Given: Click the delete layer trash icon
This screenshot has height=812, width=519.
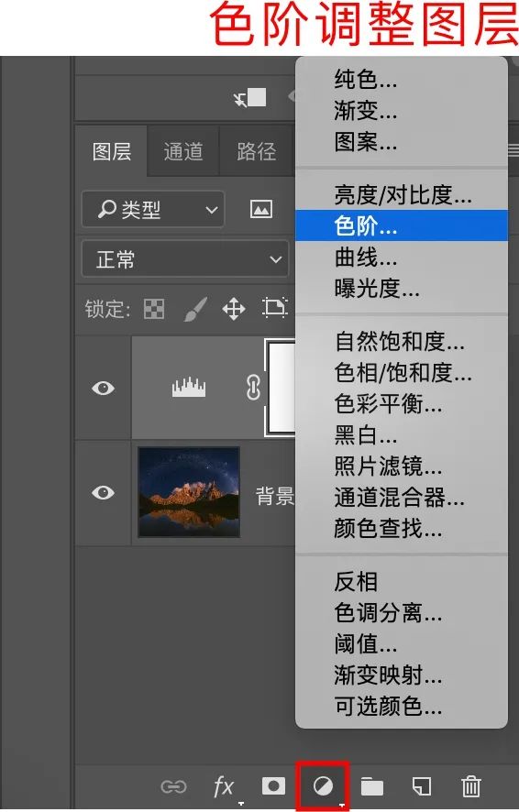Looking at the screenshot, I should pyautogui.click(x=470, y=786).
